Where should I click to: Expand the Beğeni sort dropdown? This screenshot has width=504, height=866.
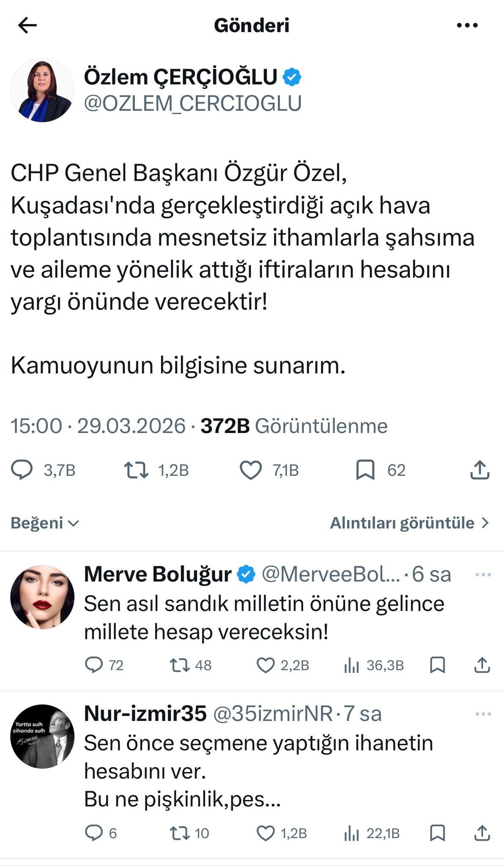[x=45, y=523]
